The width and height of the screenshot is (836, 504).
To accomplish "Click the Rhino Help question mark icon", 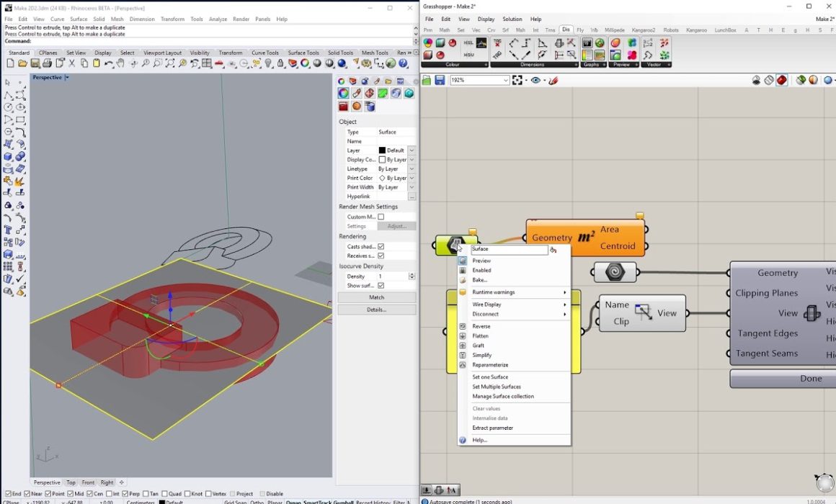I will pyautogui.click(x=403, y=63).
